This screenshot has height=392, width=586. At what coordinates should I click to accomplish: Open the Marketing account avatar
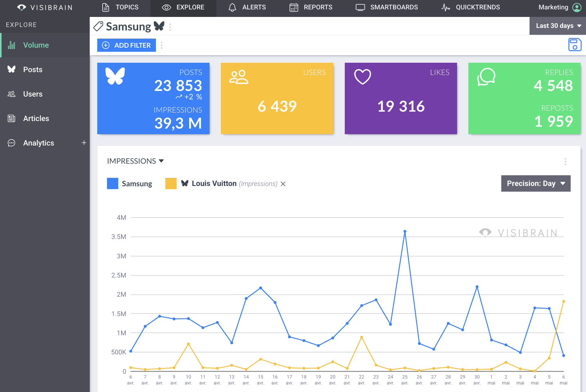click(x=577, y=7)
